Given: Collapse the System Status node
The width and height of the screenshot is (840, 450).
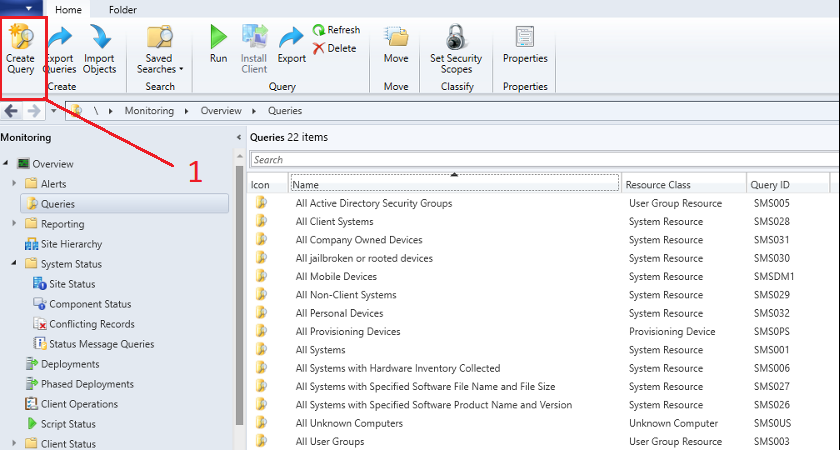Looking at the screenshot, I should click(x=14, y=264).
